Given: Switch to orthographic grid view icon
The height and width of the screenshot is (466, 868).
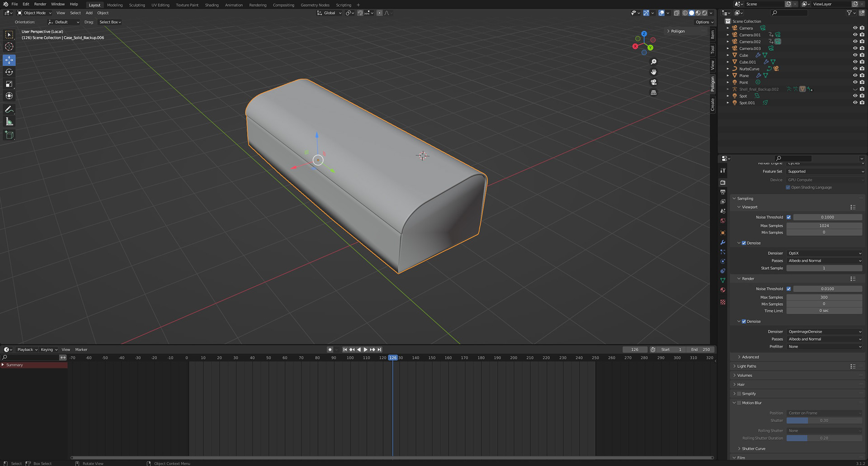Looking at the screenshot, I should (x=653, y=93).
